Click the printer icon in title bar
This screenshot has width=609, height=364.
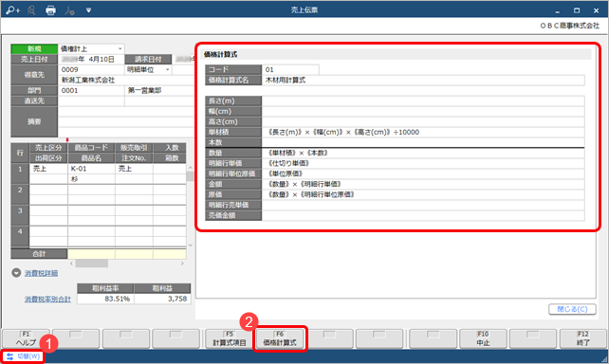pos(50,10)
